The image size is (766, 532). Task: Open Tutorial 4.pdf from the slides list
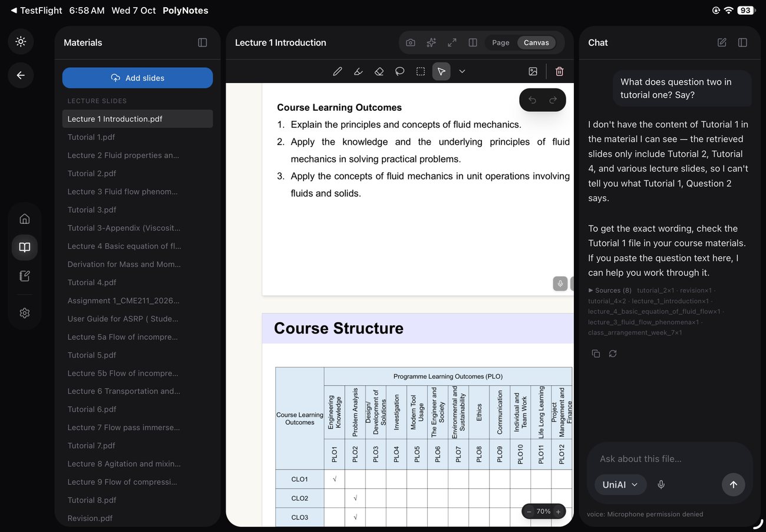pos(137,282)
